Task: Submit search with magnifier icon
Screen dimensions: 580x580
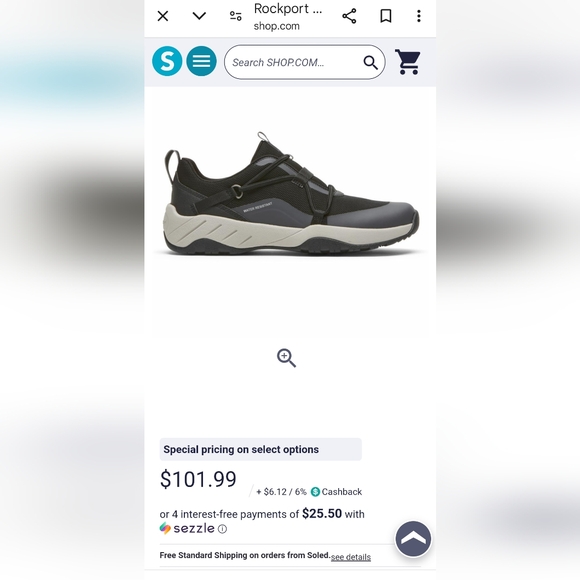Action: (370, 63)
